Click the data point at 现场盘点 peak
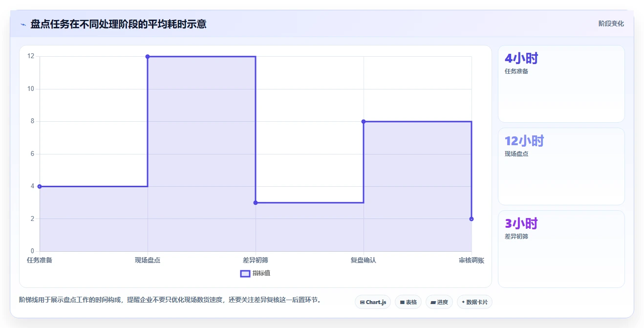 click(x=148, y=57)
